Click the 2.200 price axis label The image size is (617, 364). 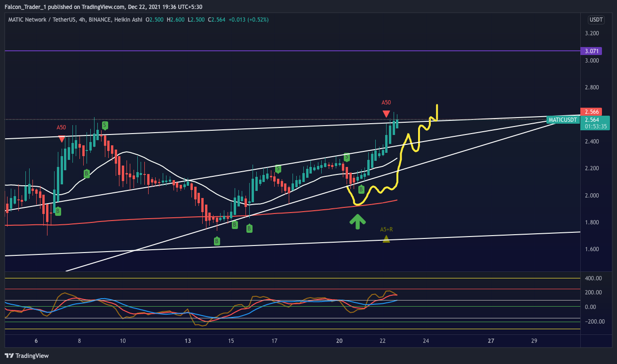coord(592,168)
